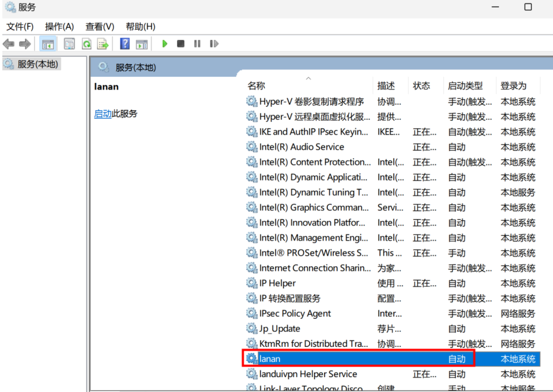Select the IP Helper service row
553x392 pixels.
[277, 283]
